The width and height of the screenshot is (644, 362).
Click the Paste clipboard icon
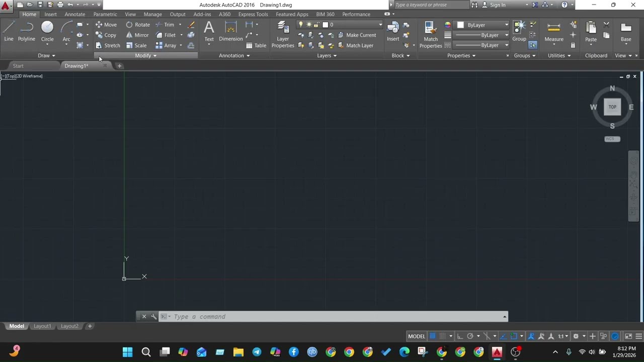(x=591, y=31)
